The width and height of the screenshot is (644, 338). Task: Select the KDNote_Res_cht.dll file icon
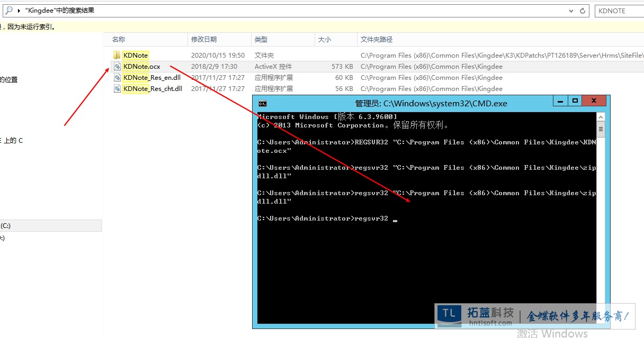[117, 89]
